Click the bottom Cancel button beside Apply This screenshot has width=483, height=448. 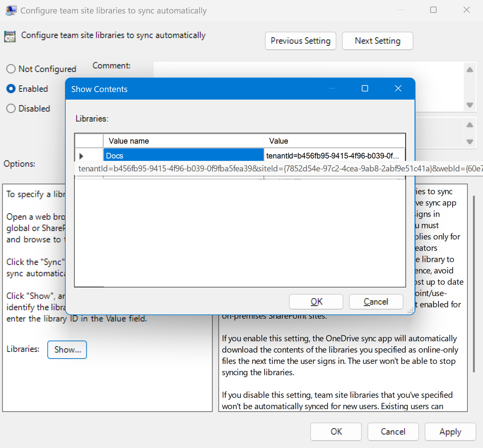[x=393, y=432]
